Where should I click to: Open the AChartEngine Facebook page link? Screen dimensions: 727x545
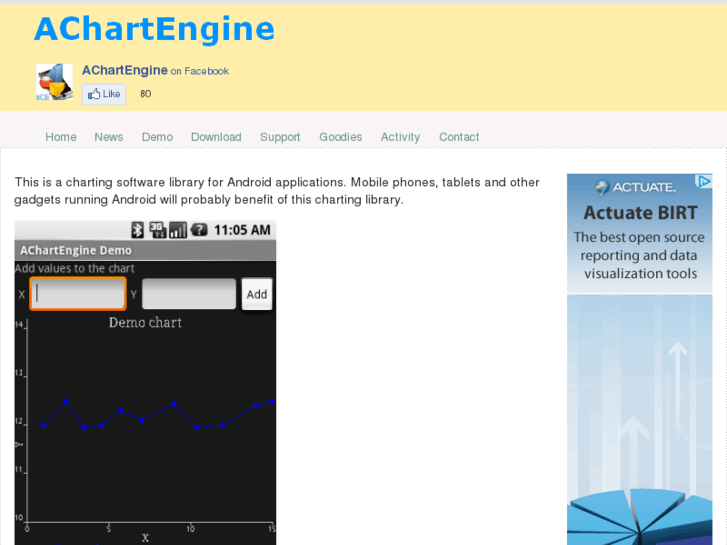pos(125,71)
